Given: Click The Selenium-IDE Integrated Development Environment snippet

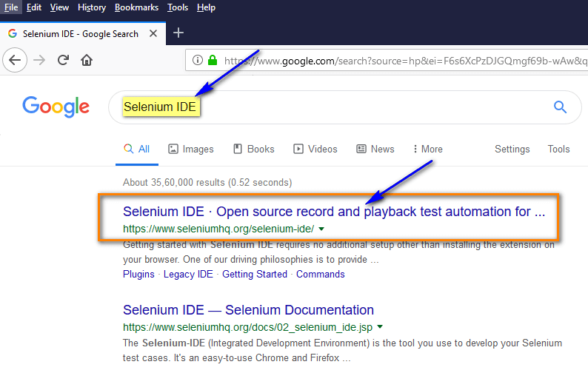Looking at the screenshot, I should coord(342,350).
